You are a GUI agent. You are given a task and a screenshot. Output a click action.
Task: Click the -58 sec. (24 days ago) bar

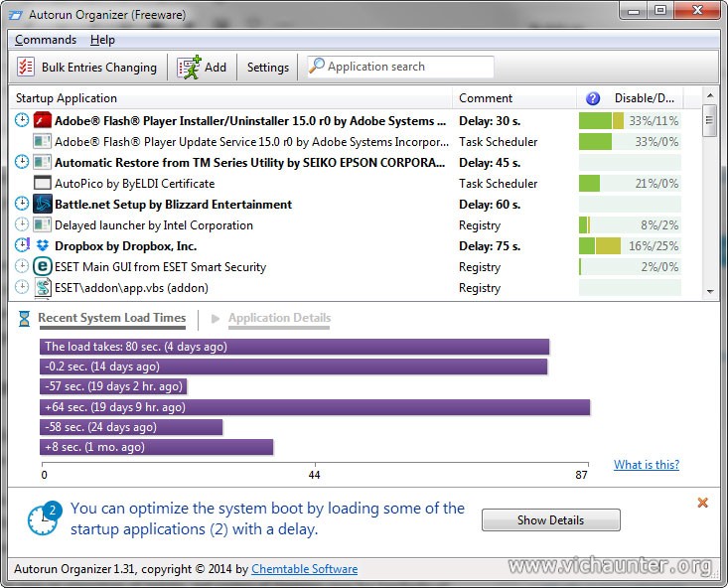131,427
